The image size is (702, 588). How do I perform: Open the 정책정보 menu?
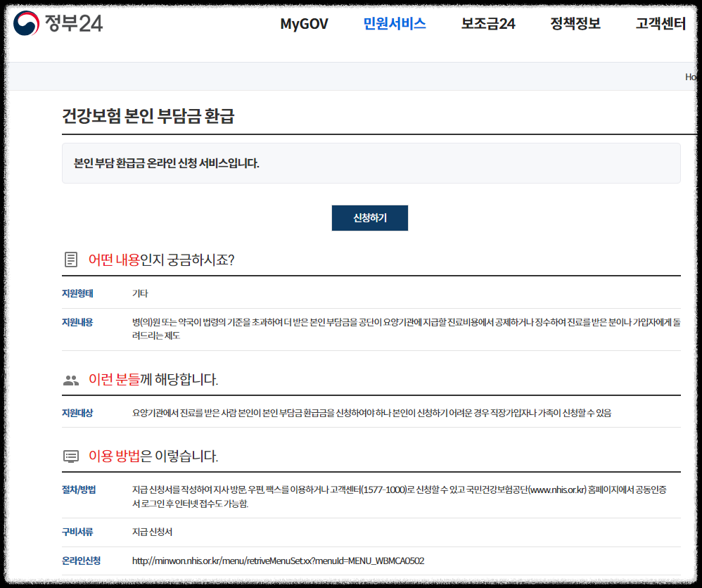(x=573, y=23)
